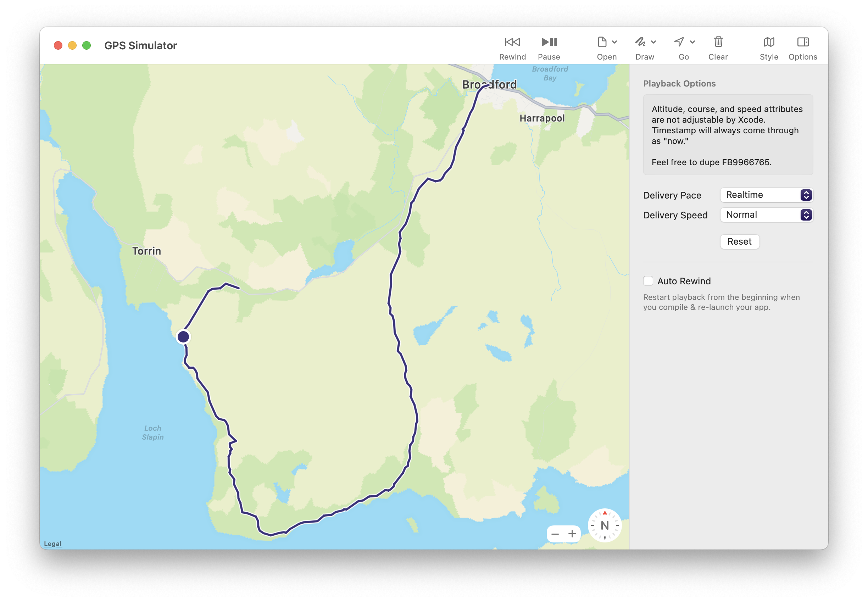Open the Delivery Speed Normal dropdown
Image resolution: width=868 pixels, height=602 pixels.
767,215
